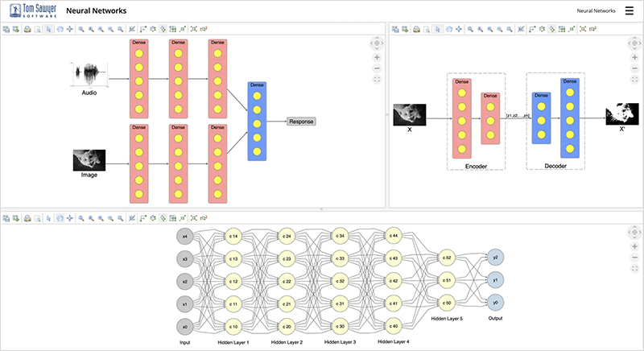The image size is (644, 351).
Task: Click the export icon with green arrow in audio/image panel toolbar
Action: coord(16,29)
